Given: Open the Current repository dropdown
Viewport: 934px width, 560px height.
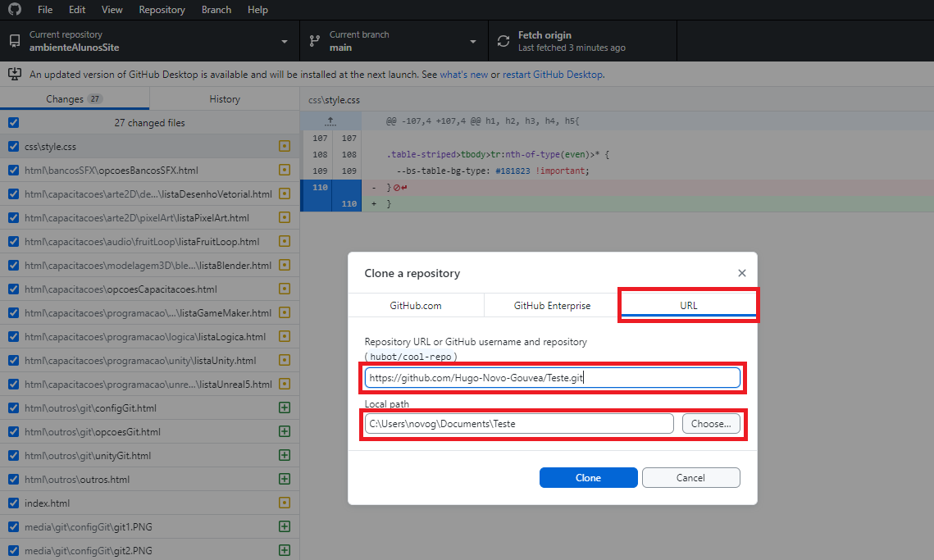Looking at the screenshot, I should pyautogui.click(x=149, y=41).
